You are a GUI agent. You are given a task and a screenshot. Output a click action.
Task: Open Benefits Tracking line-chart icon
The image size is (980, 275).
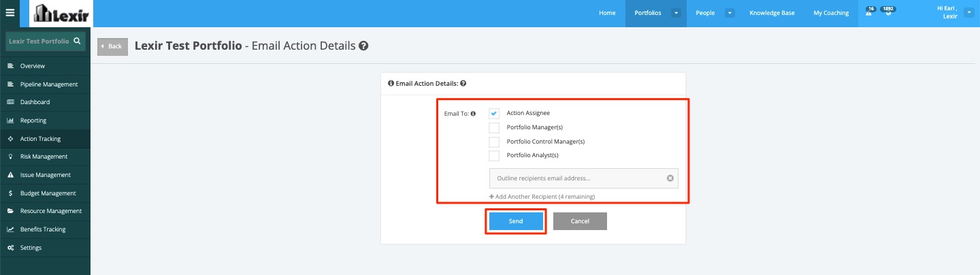click(x=10, y=229)
